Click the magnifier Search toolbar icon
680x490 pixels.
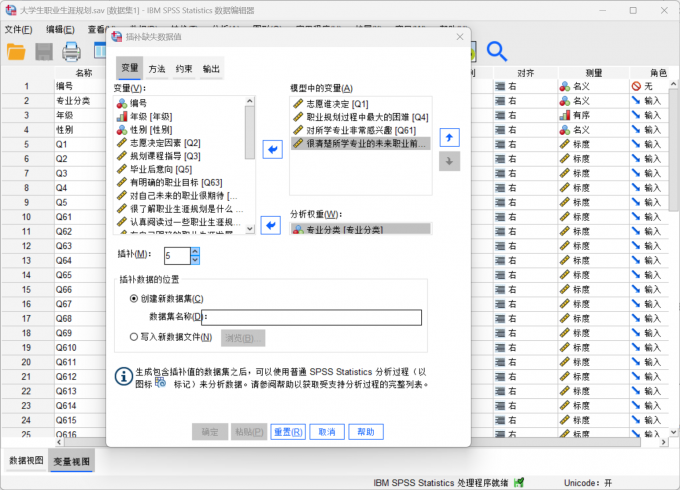click(497, 52)
